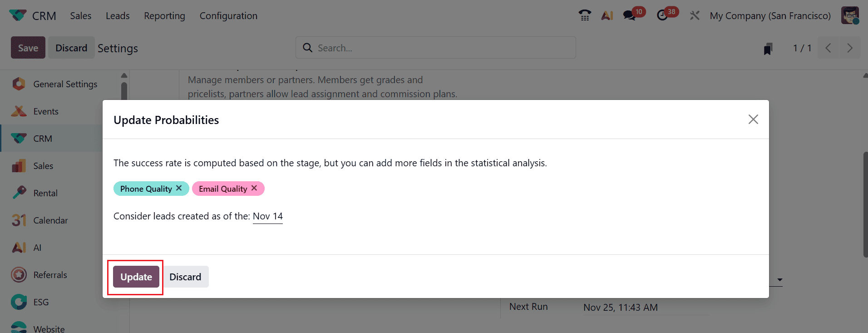Select the Events sidebar icon
This screenshot has width=868, height=333.
[x=19, y=111]
